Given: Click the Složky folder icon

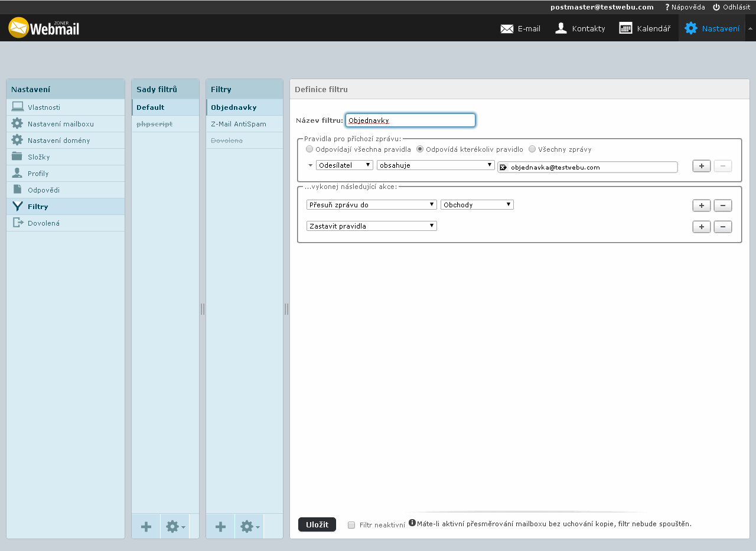Looking at the screenshot, I should pyautogui.click(x=17, y=157).
